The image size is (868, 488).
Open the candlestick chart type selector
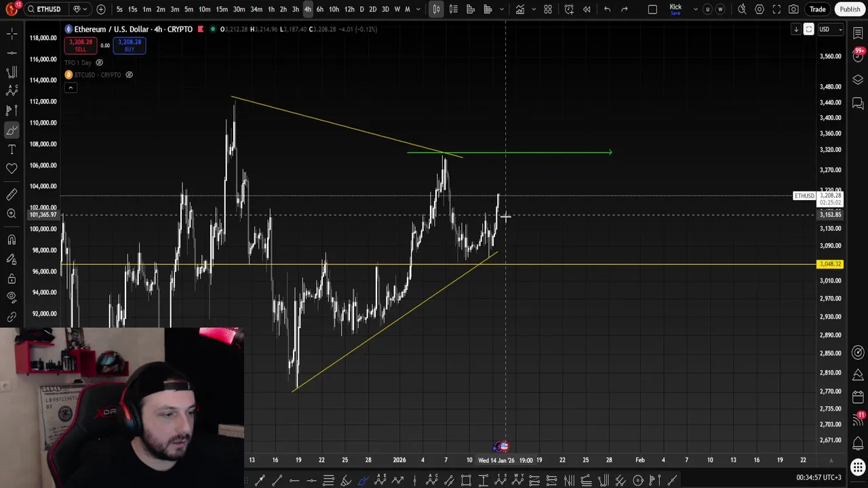tap(436, 9)
